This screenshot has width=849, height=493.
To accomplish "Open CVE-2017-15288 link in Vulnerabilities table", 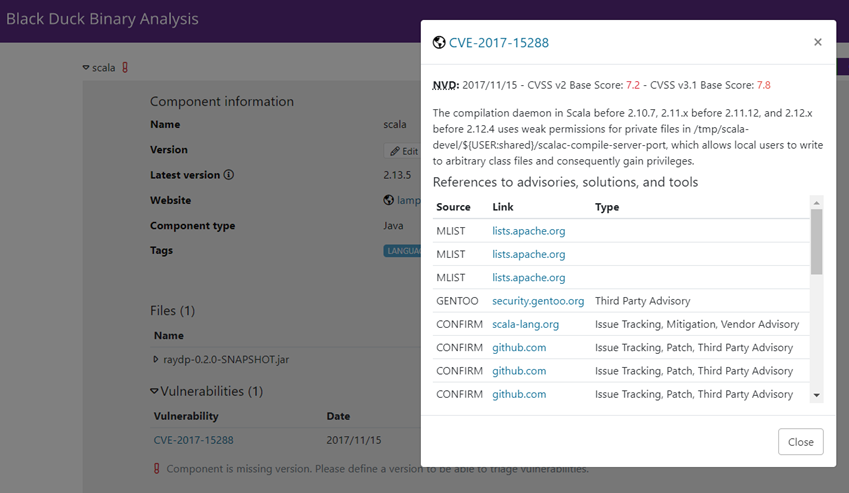I will click(x=193, y=440).
